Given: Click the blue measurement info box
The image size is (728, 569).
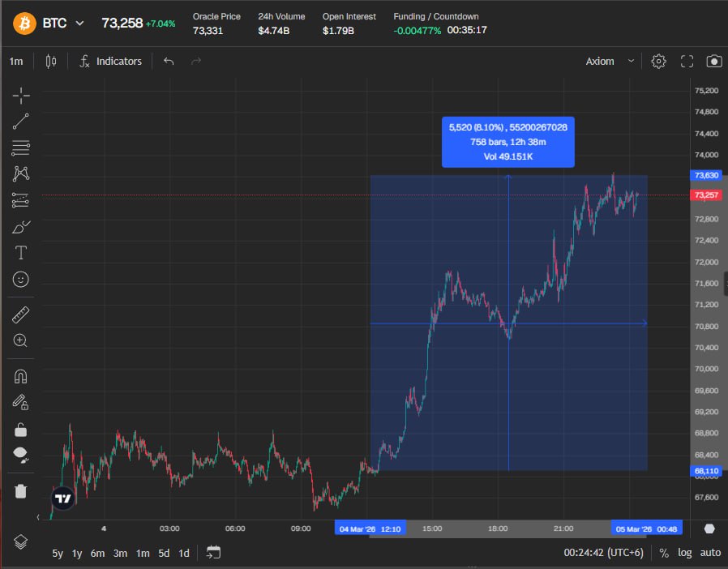Looking at the screenshot, I should [x=508, y=142].
